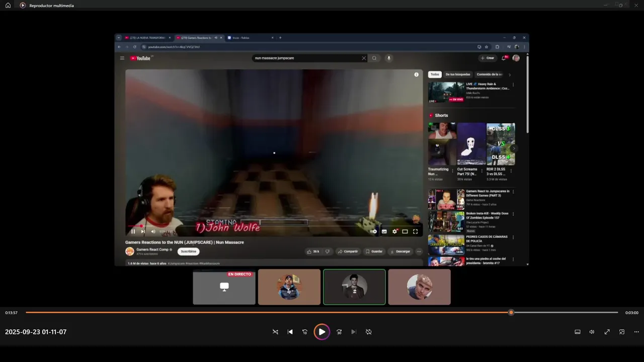Pause the YouTube video player

pos(133,231)
